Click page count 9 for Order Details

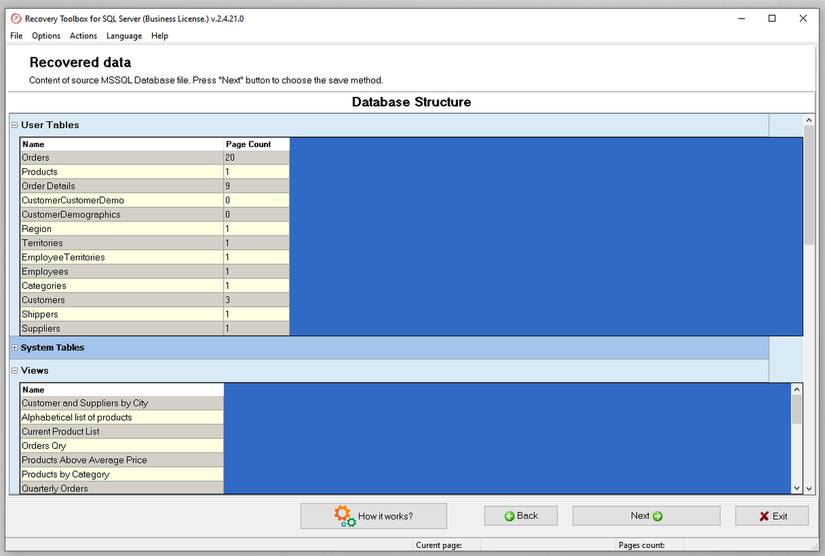click(256, 186)
